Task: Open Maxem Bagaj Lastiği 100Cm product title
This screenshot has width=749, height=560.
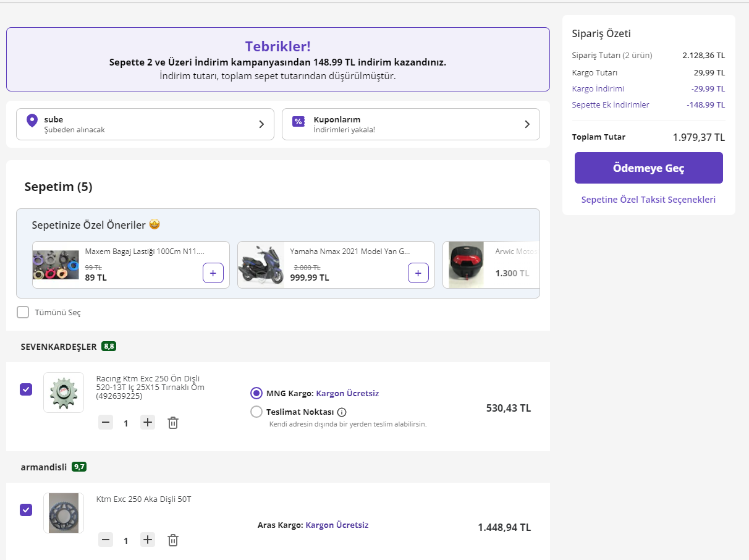Action: [x=145, y=252]
